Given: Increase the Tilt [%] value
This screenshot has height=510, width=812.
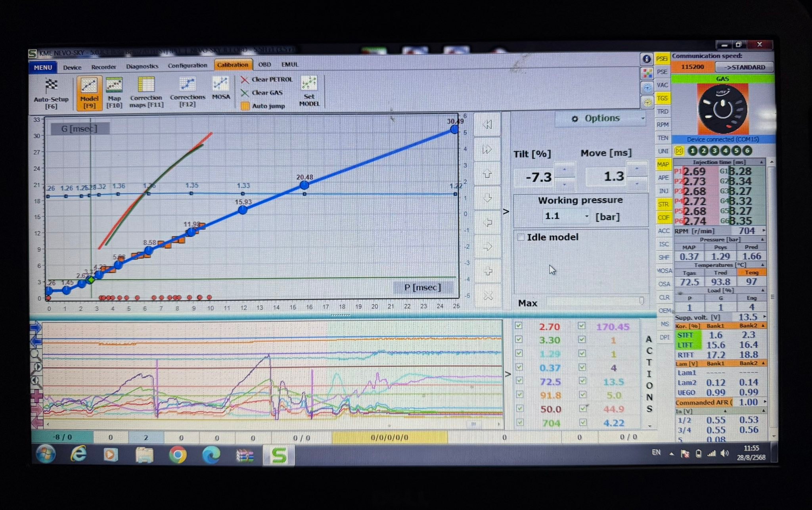Looking at the screenshot, I should [x=564, y=169].
